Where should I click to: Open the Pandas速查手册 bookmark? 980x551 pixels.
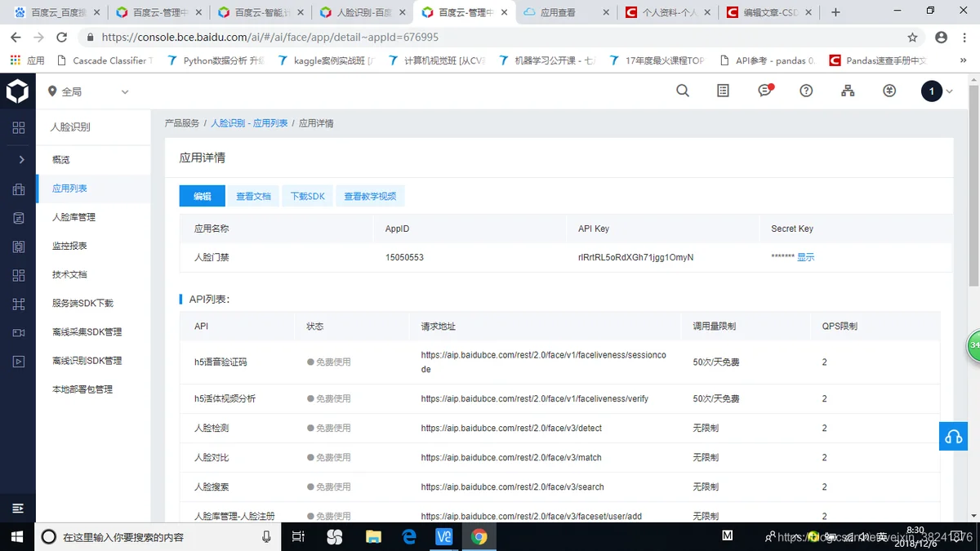tap(878, 60)
